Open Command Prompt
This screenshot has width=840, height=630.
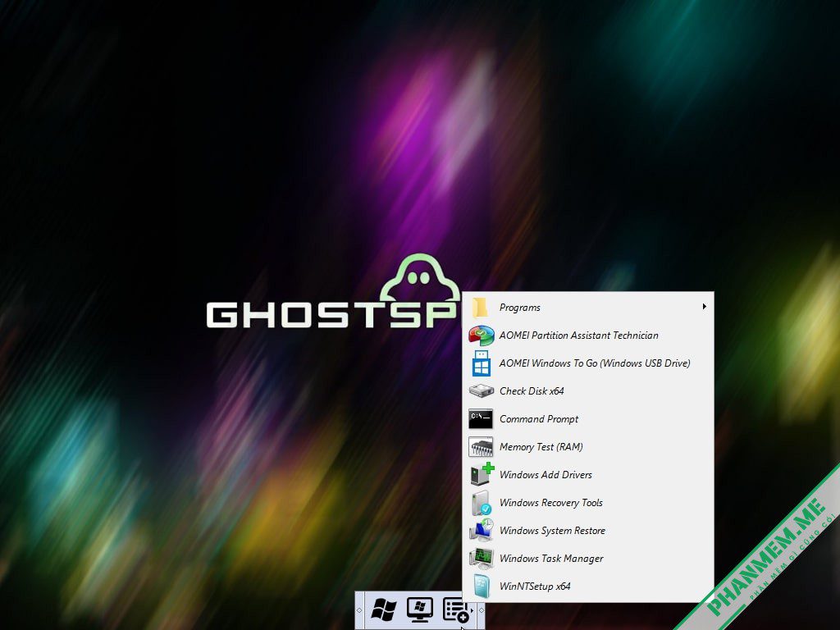tap(587, 419)
